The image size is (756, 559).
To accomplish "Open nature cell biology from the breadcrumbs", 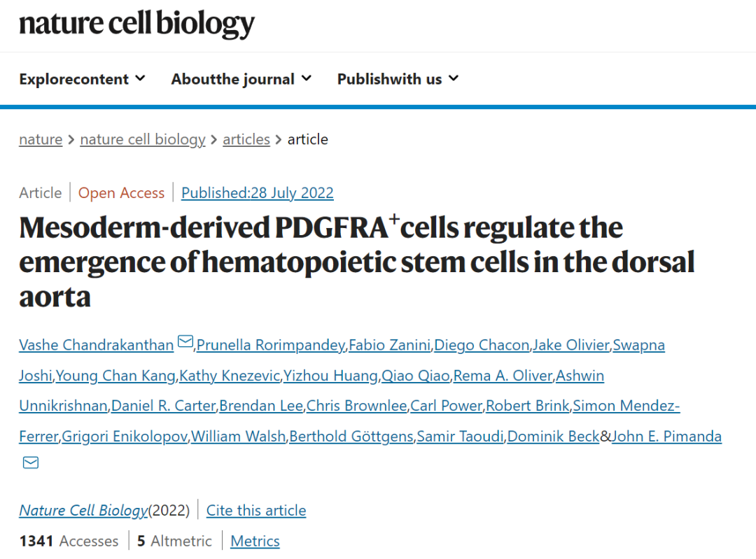I will coord(142,139).
